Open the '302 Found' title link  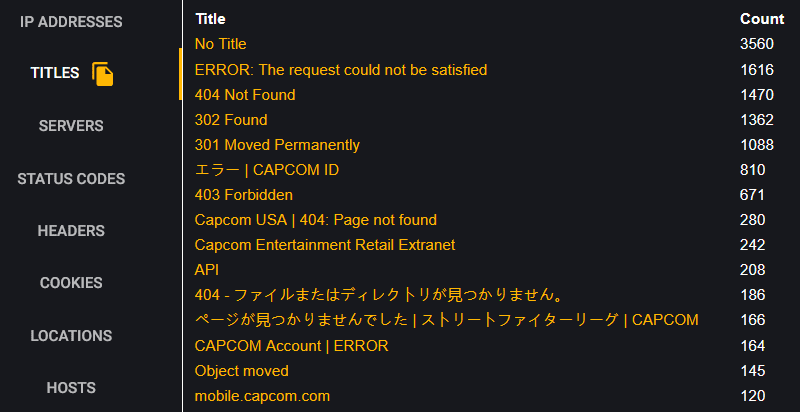(x=231, y=120)
